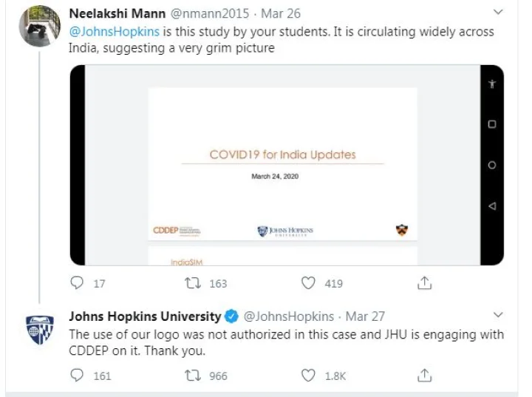Expand options chevron on Johns Hopkins tweet
The width and height of the screenshot is (532, 397).
497,316
